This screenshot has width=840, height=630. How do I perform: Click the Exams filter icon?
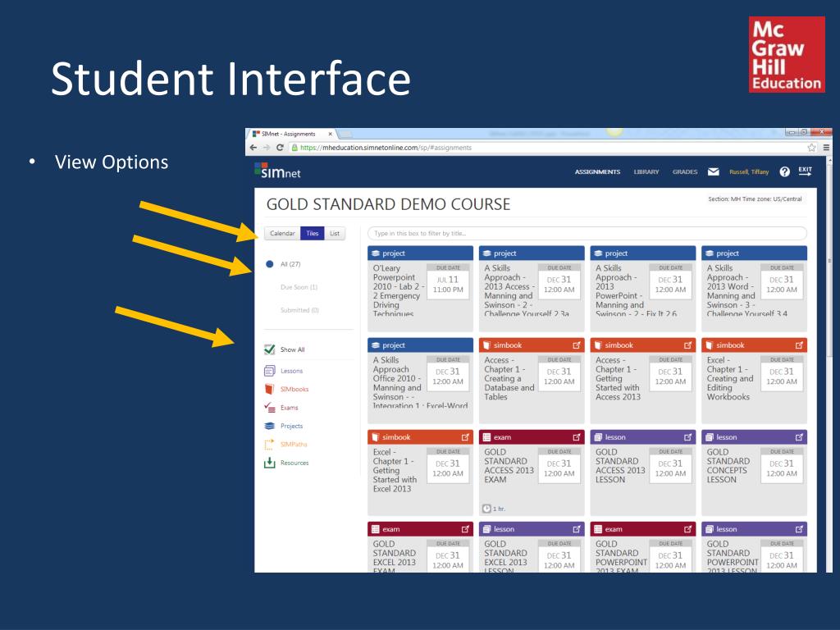point(269,407)
